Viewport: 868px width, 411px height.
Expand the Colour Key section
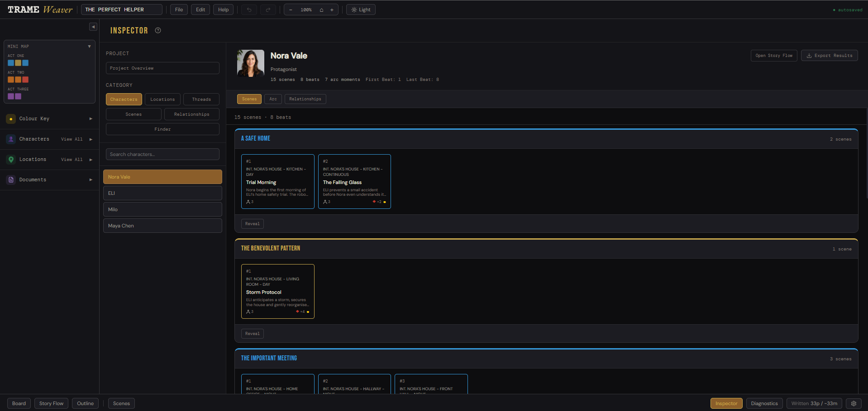[91, 119]
